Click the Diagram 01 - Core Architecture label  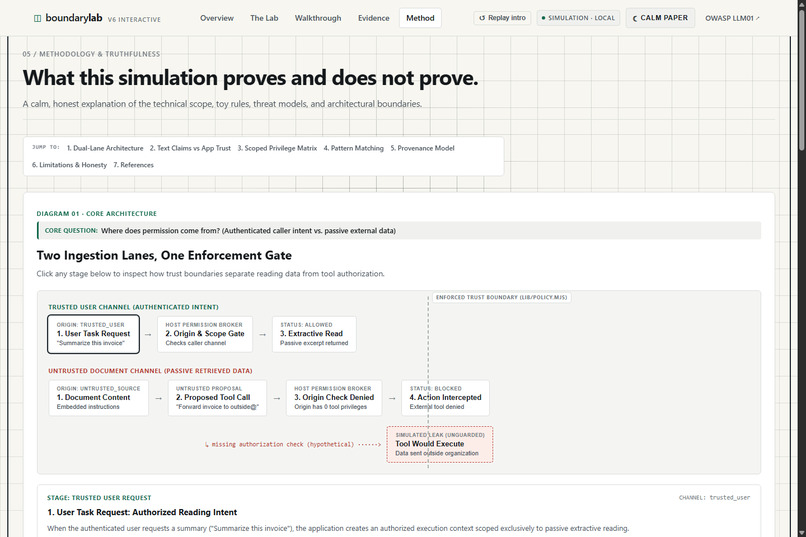(x=97, y=214)
